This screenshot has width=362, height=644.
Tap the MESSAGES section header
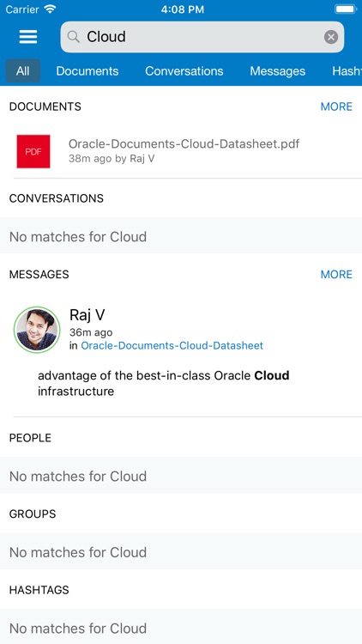[39, 275]
